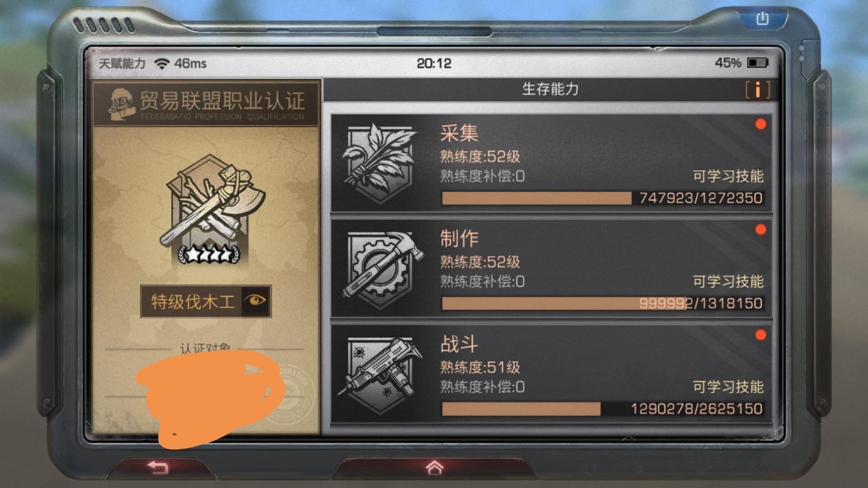Tap the red home button at bottom
This screenshot has height=488, width=868.
pos(434,468)
